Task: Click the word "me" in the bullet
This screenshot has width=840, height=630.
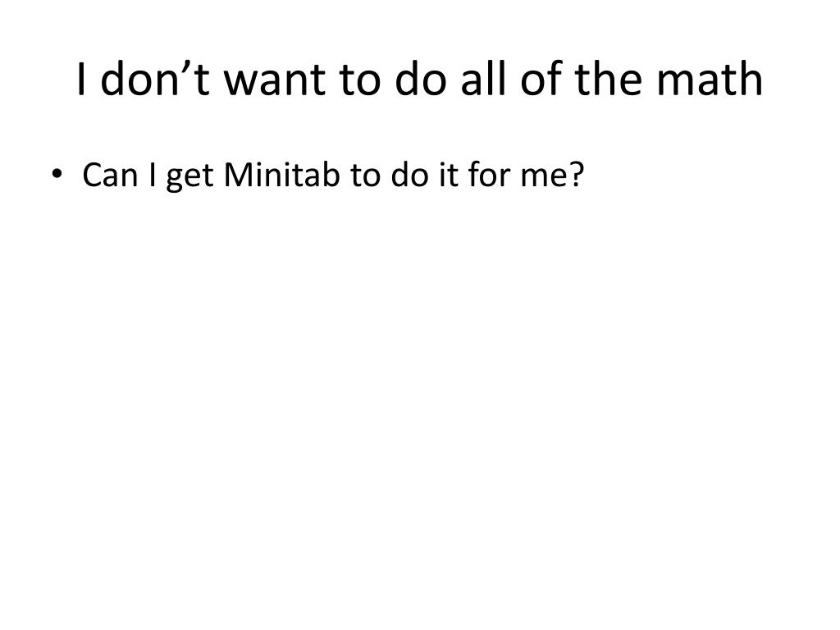Action: [x=545, y=178]
